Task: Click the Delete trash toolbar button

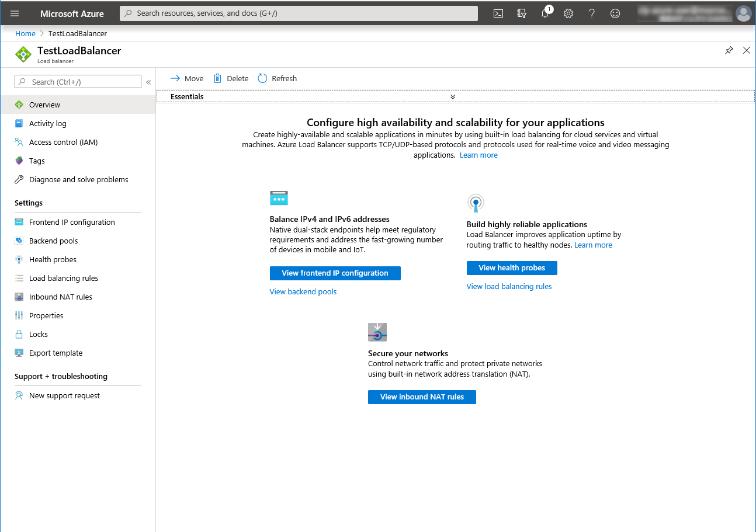Action: [x=231, y=78]
